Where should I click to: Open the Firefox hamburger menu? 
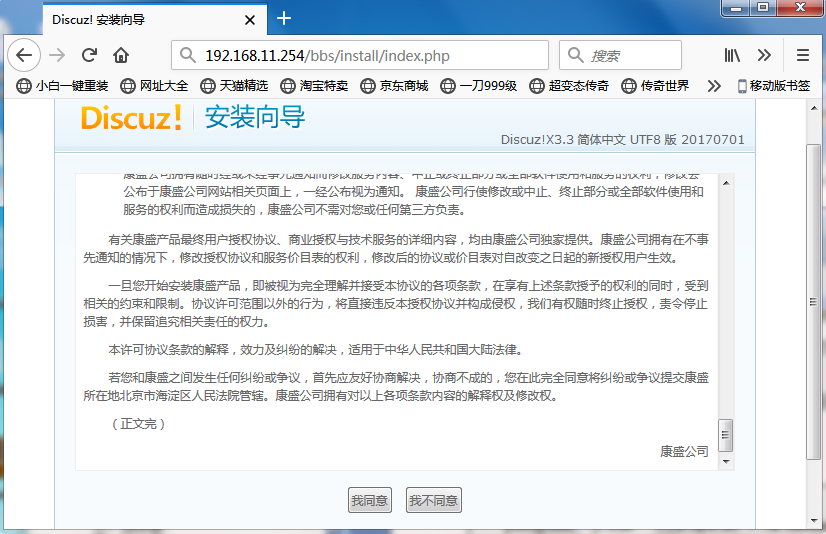coord(803,55)
